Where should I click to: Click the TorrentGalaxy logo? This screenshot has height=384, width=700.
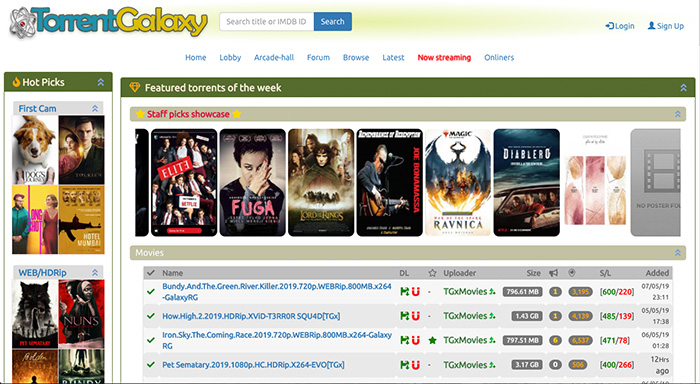coord(108,22)
